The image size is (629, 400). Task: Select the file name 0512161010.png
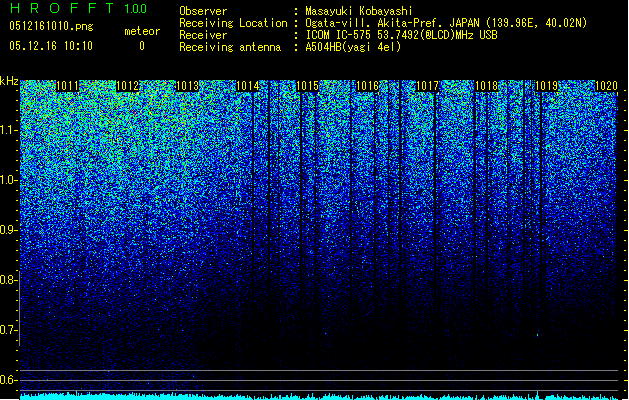click(51, 26)
